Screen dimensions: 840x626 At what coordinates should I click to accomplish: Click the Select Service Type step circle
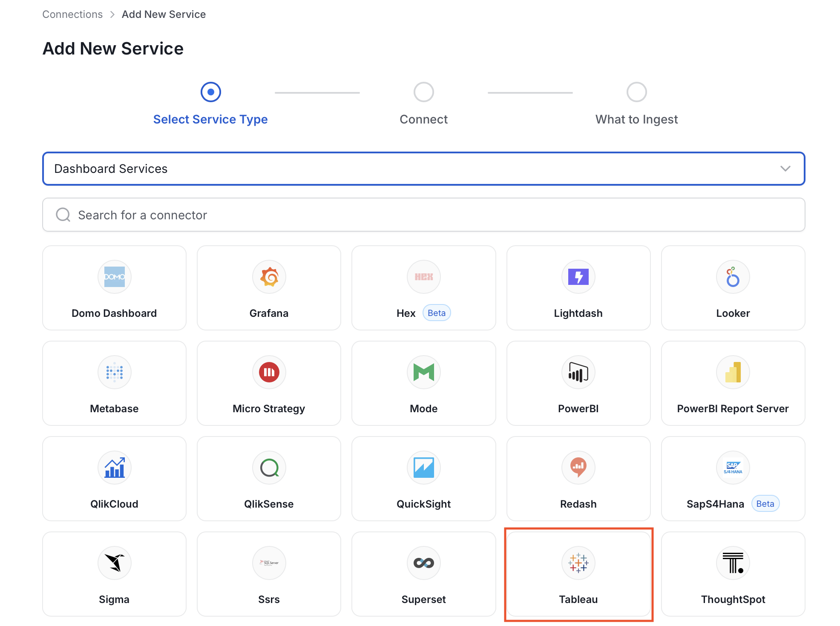[x=211, y=92]
